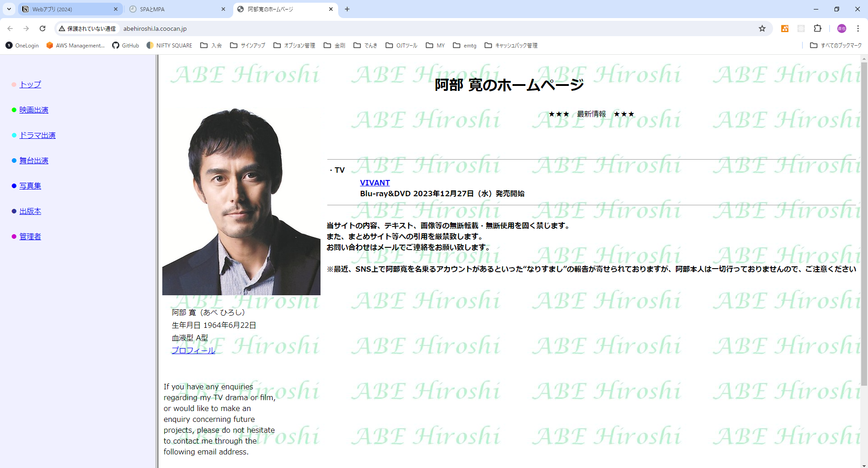Open the orange extension icon in toolbar
The width and height of the screenshot is (868, 468).
[x=785, y=28]
